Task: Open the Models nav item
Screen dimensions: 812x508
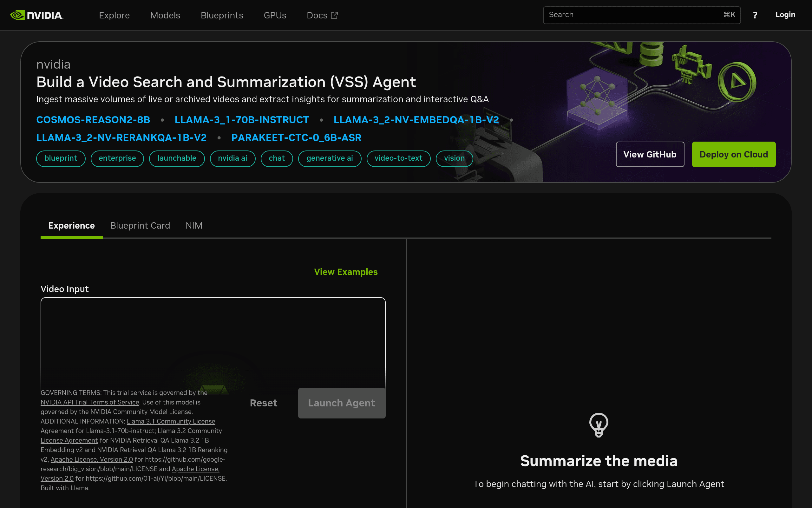Action: pyautogui.click(x=165, y=15)
